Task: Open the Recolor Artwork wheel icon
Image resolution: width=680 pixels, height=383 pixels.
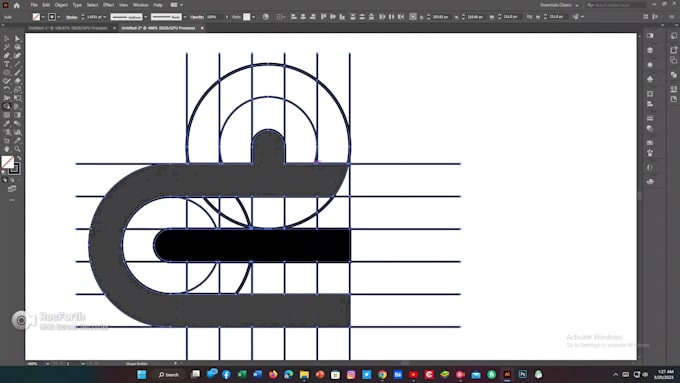Action: pyautogui.click(x=265, y=16)
